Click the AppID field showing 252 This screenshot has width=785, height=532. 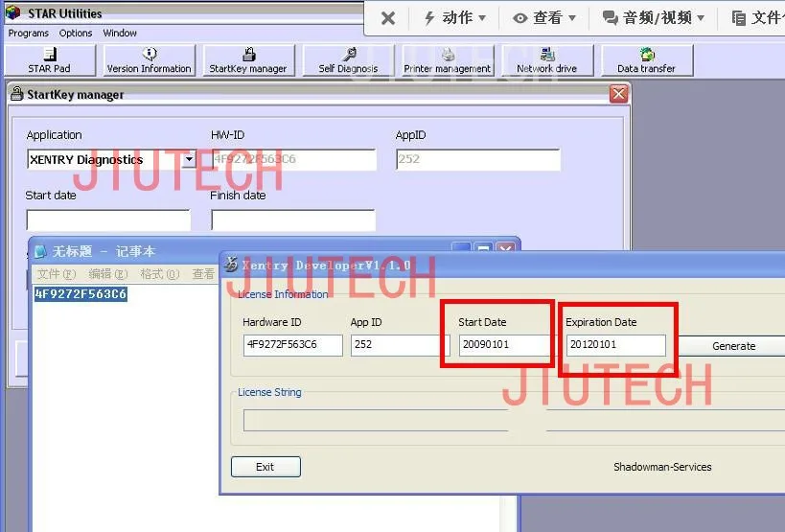click(x=478, y=160)
